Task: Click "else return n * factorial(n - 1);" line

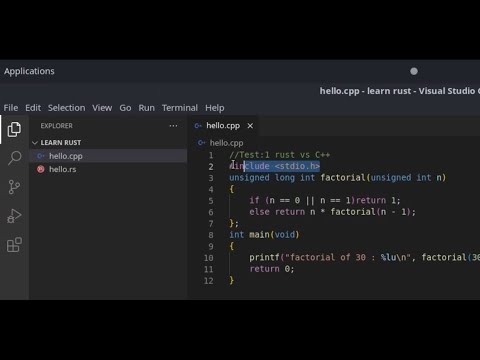Action: pyautogui.click(x=332, y=212)
